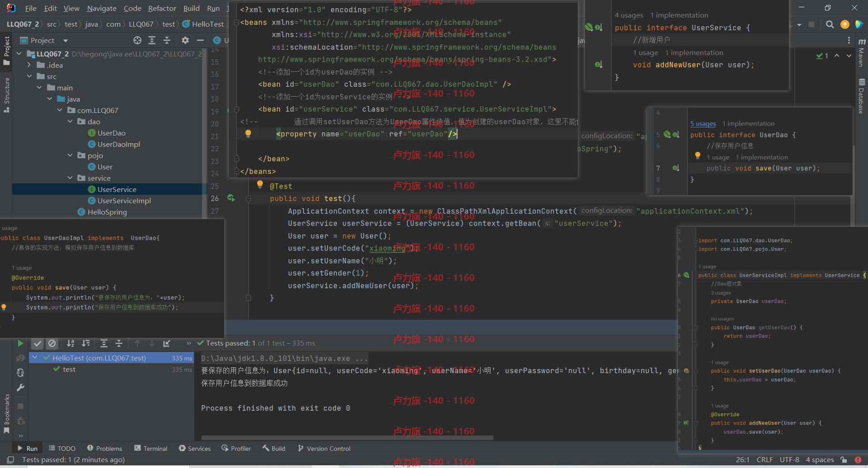Open the Bookmarks side tool tab

tap(6, 413)
